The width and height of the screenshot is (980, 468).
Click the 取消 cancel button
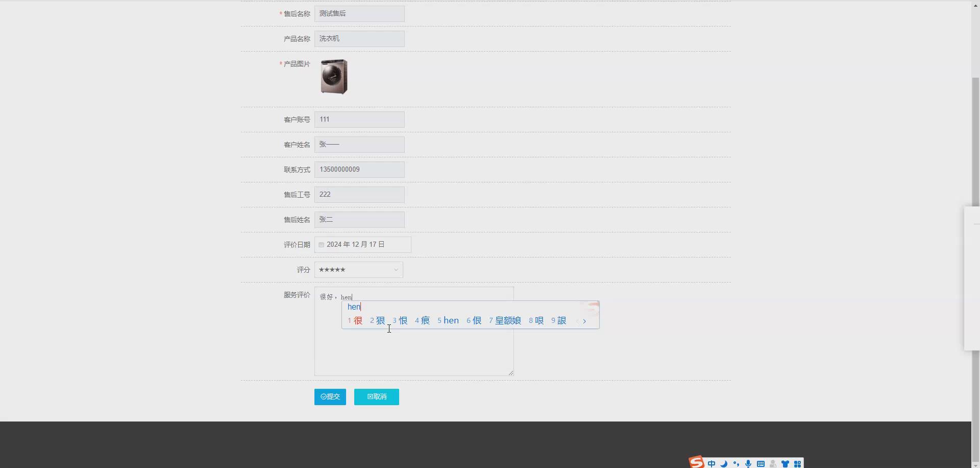tap(377, 397)
